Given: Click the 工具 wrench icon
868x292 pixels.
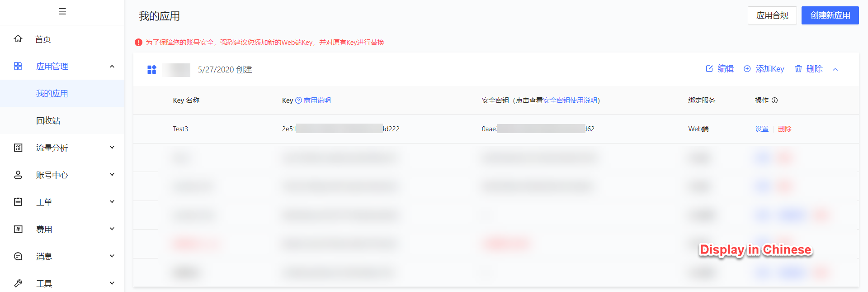Looking at the screenshot, I should (18, 283).
